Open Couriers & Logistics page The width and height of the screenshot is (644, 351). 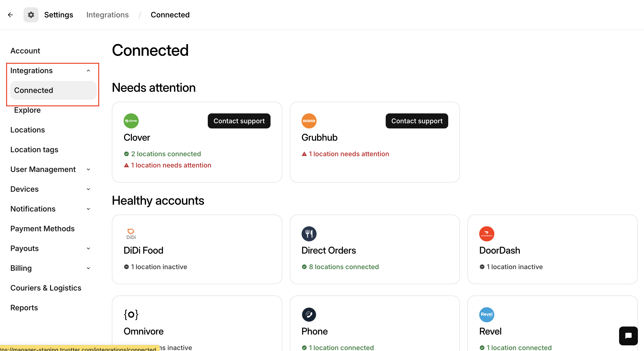pyautogui.click(x=46, y=288)
